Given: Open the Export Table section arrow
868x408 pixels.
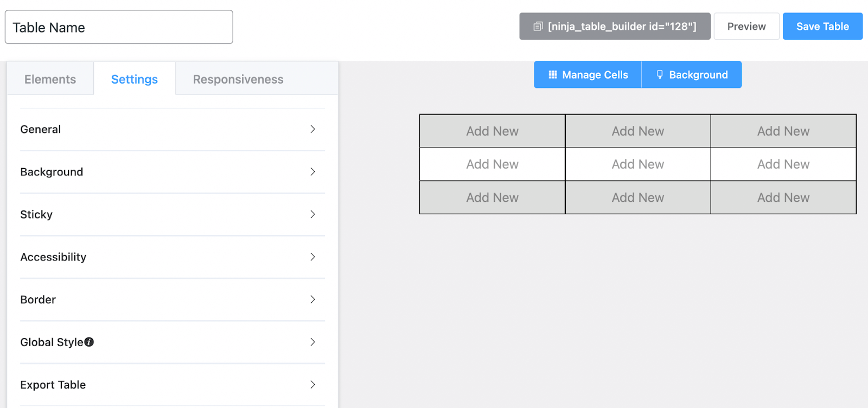Looking at the screenshot, I should (x=312, y=385).
